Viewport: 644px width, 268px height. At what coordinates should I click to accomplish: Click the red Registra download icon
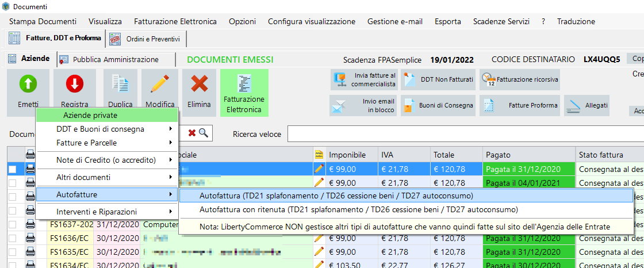(x=74, y=84)
